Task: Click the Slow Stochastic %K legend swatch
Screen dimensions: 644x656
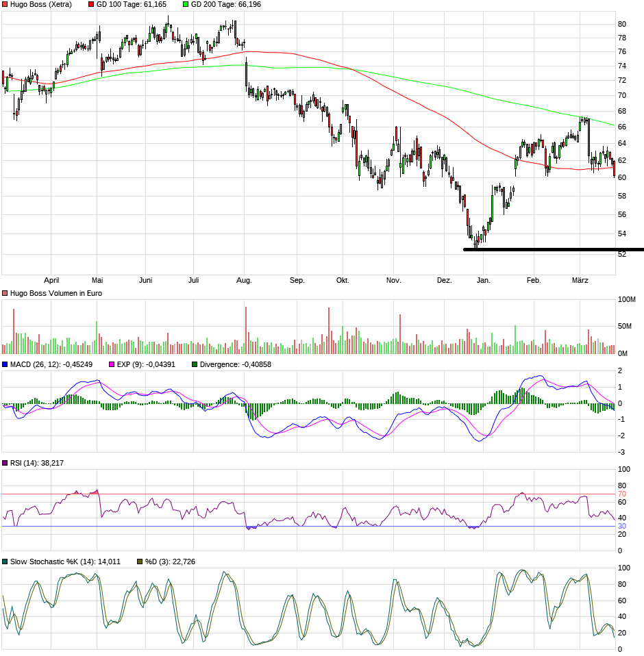Action: pyautogui.click(x=5, y=562)
